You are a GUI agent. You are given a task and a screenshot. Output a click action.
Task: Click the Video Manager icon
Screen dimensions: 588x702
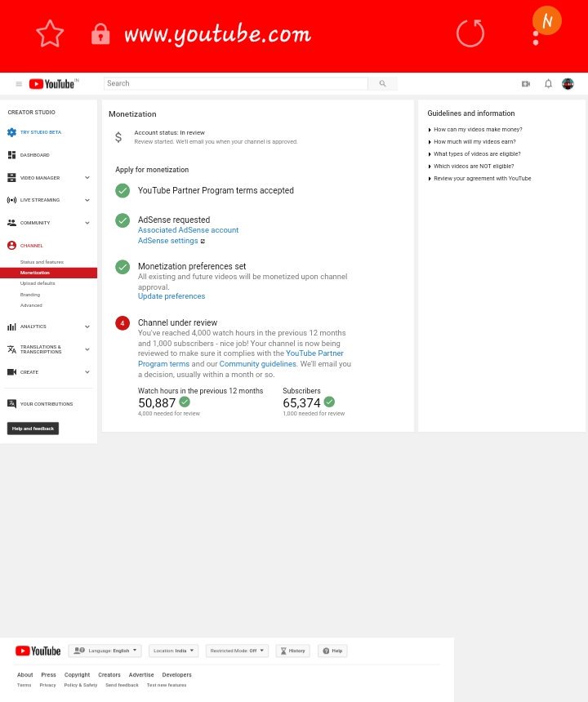[11, 178]
